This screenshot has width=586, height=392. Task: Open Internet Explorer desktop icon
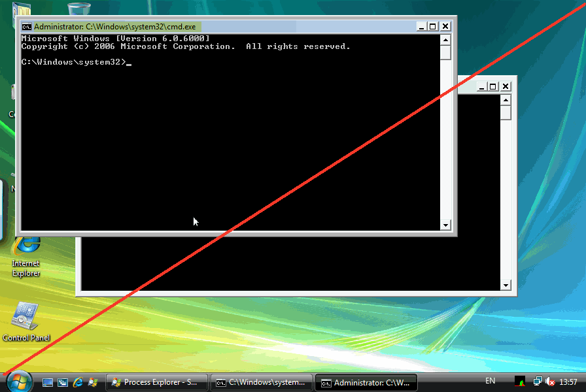pos(26,257)
